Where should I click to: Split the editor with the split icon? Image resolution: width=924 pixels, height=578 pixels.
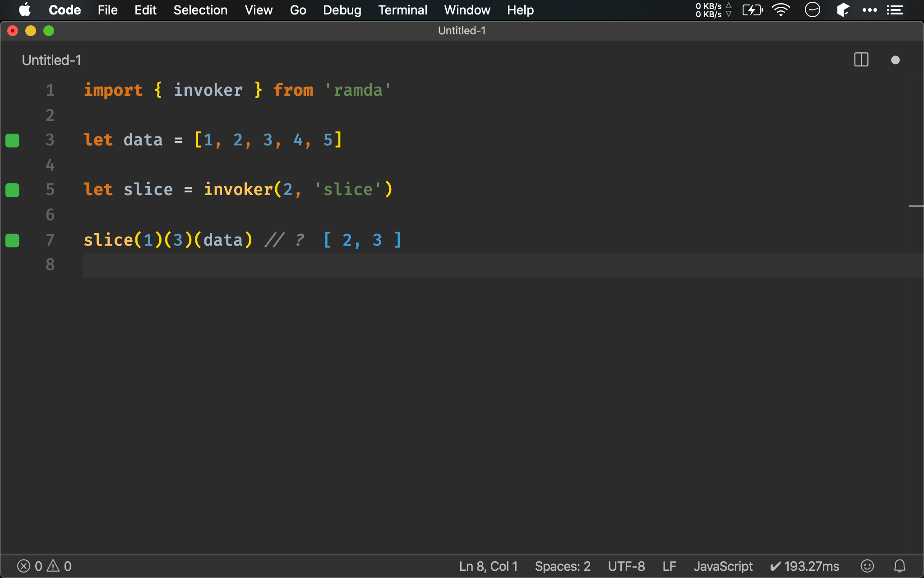tap(861, 60)
